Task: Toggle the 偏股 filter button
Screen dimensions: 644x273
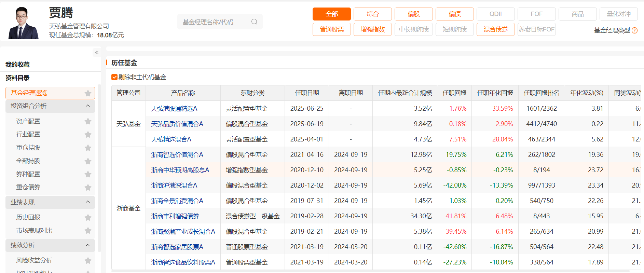Action: 413,14
